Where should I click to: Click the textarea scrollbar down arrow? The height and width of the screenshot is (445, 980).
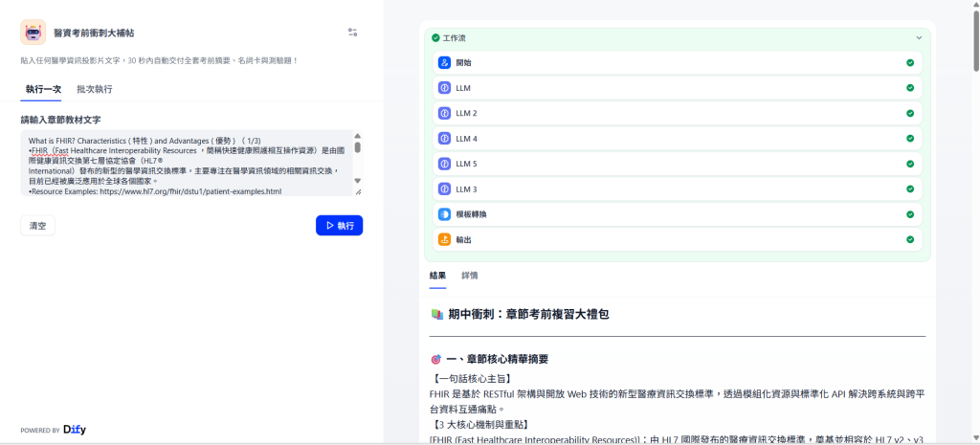coord(358,181)
